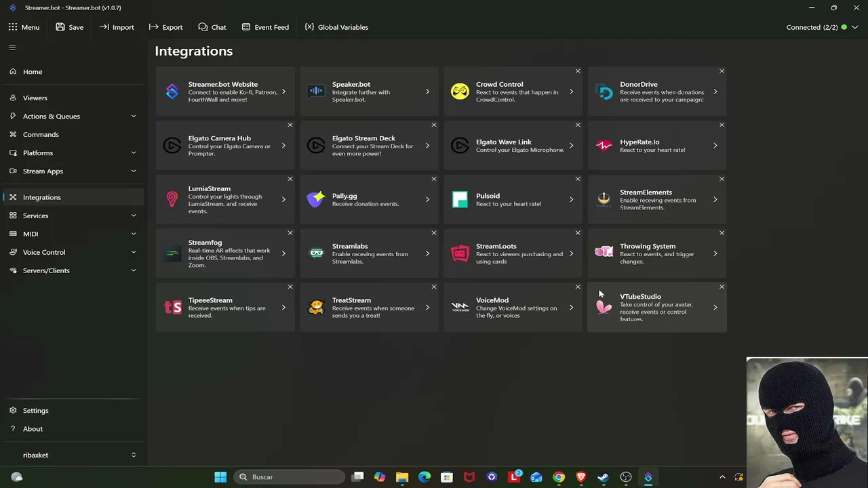This screenshot has width=868, height=488.
Task: Close the VTubeStudio integration card
Action: coord(722,287)
